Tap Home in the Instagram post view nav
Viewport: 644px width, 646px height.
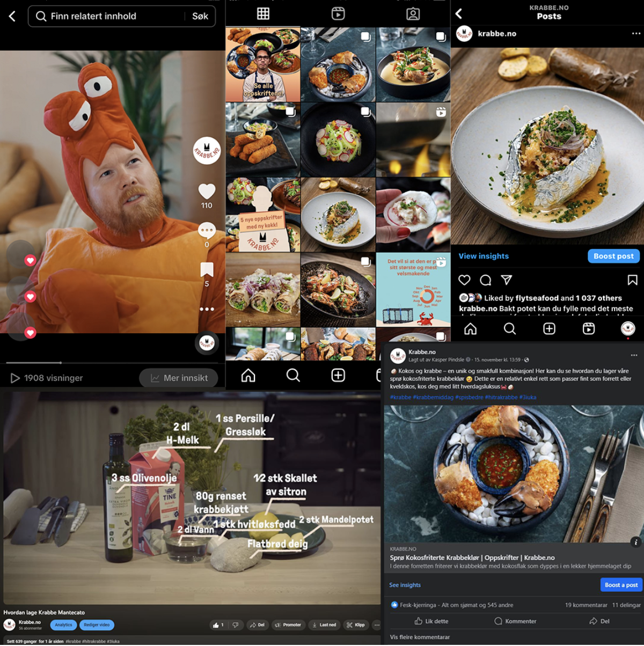[471, 328]
